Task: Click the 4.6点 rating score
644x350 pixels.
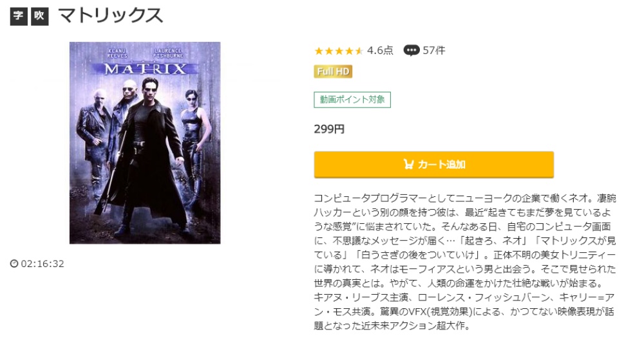Action: tap(380, 50)
